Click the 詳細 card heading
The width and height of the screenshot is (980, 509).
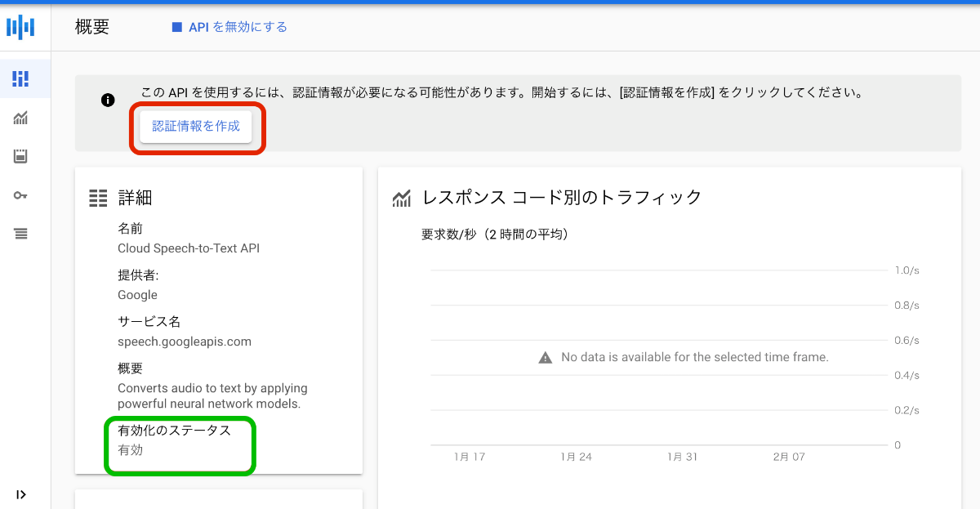136,198
